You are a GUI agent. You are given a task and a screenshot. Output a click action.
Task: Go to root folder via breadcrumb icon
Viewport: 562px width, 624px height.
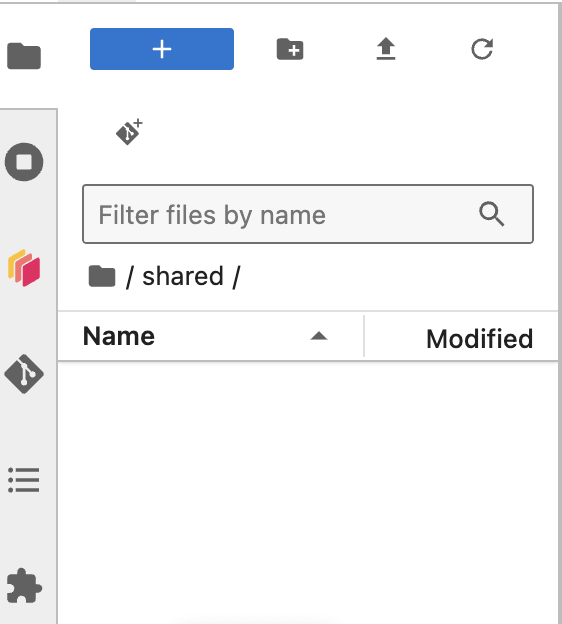(x=102, y=276)
